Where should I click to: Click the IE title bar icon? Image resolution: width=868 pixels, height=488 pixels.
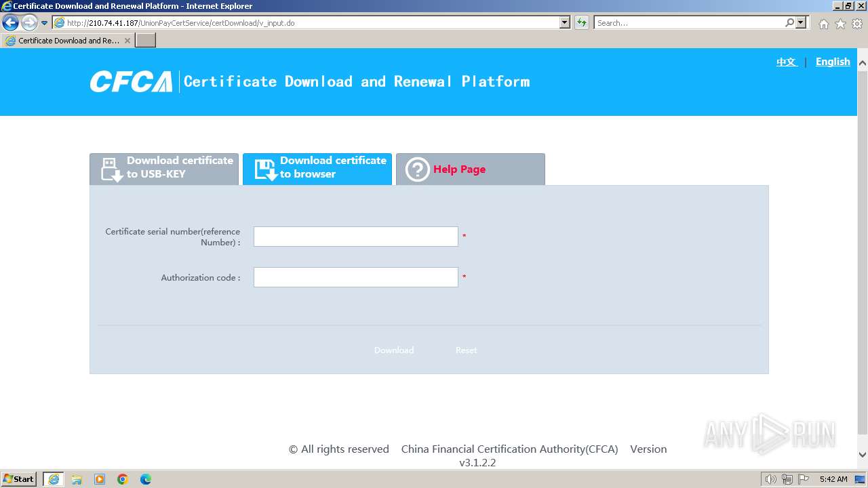7,6
